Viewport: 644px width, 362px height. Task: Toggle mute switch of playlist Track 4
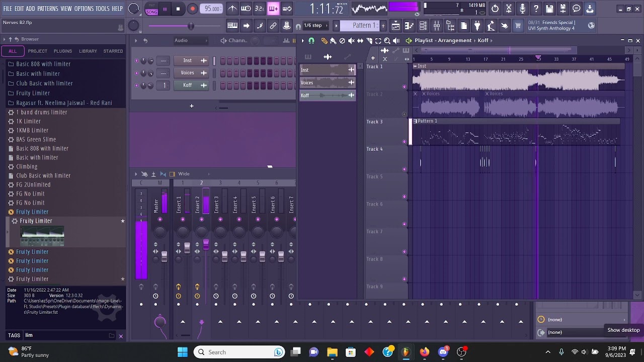click(x=405, y=169)
